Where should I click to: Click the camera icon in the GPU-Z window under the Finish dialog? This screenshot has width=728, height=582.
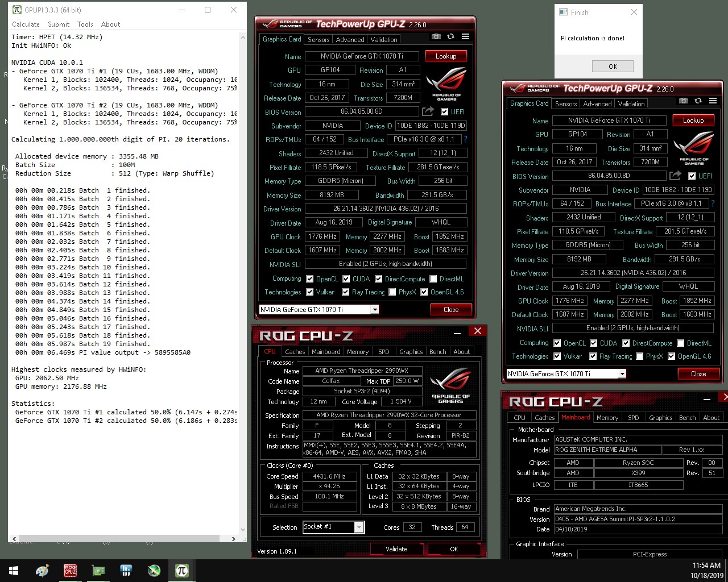click(684, 101)
